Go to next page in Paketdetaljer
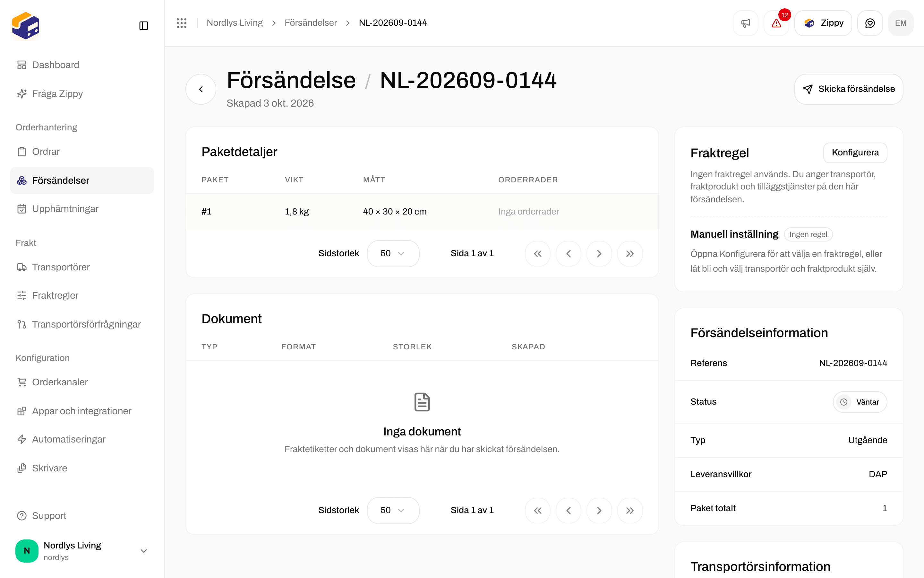924x578 pixels. 599,253
